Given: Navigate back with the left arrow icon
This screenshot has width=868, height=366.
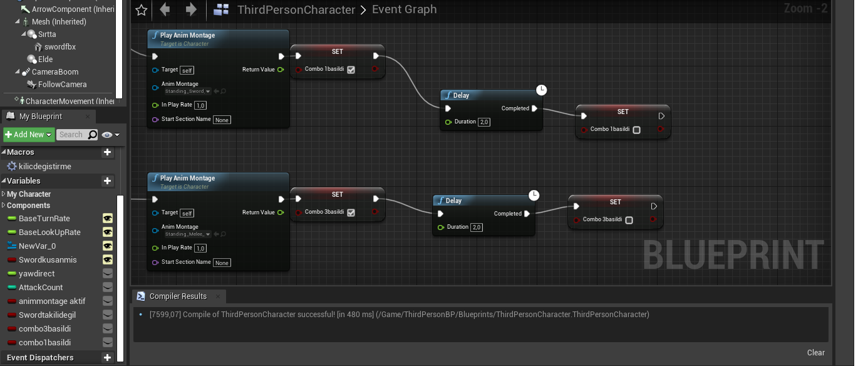Looking at the screenshot, I should [x=165, y=9].
